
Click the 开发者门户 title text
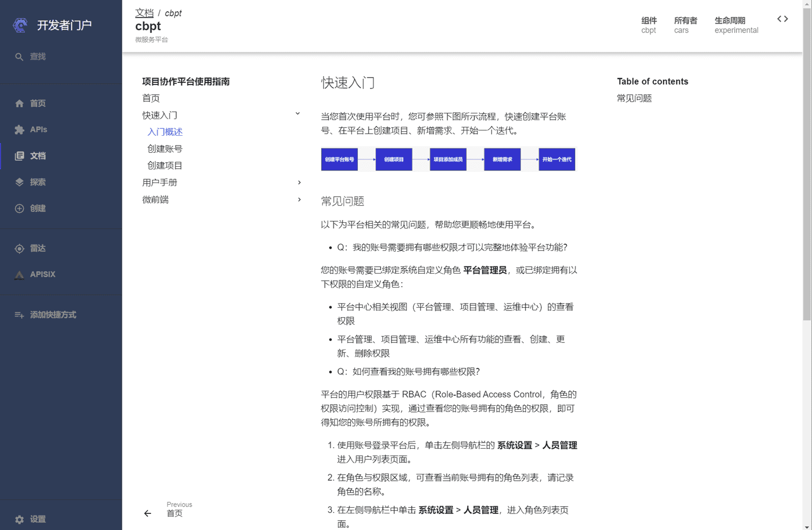pyautogui.click(x=64, y=25)
